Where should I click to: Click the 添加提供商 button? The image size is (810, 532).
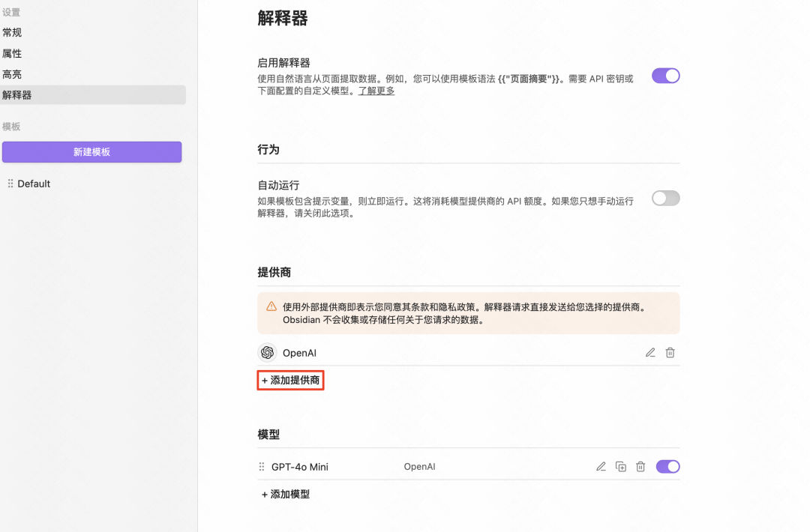click(290, 381)
